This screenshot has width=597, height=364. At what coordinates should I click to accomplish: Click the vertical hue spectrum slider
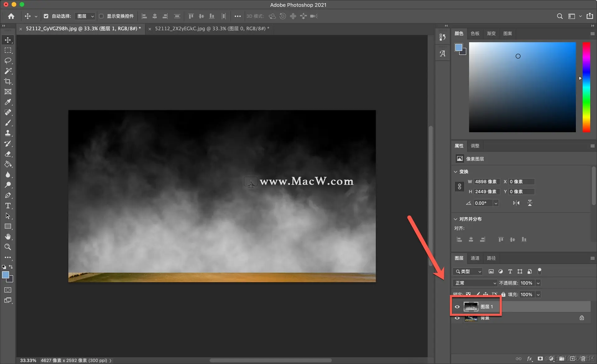coord(586,87)
